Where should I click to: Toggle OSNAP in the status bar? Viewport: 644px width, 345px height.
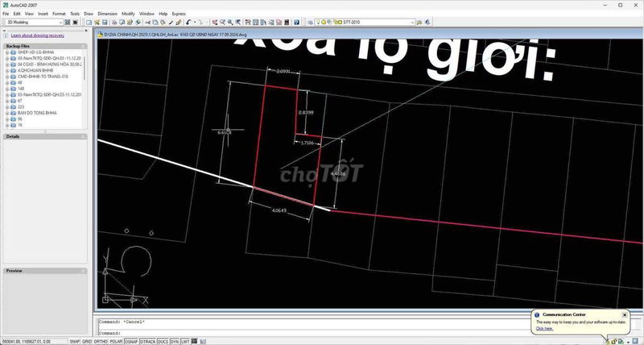132,341
